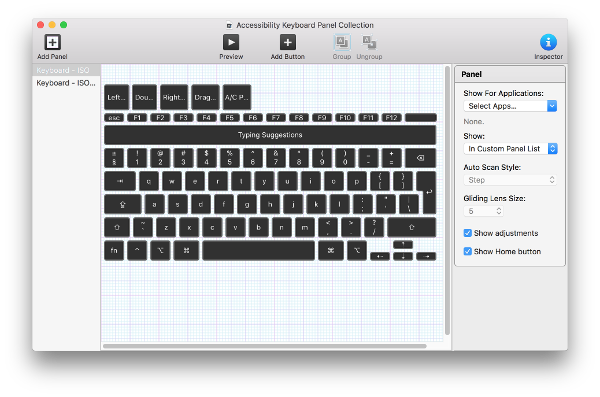Select the left option key
The height and width of the screenshot is (397, 600).
coord(160,250)
